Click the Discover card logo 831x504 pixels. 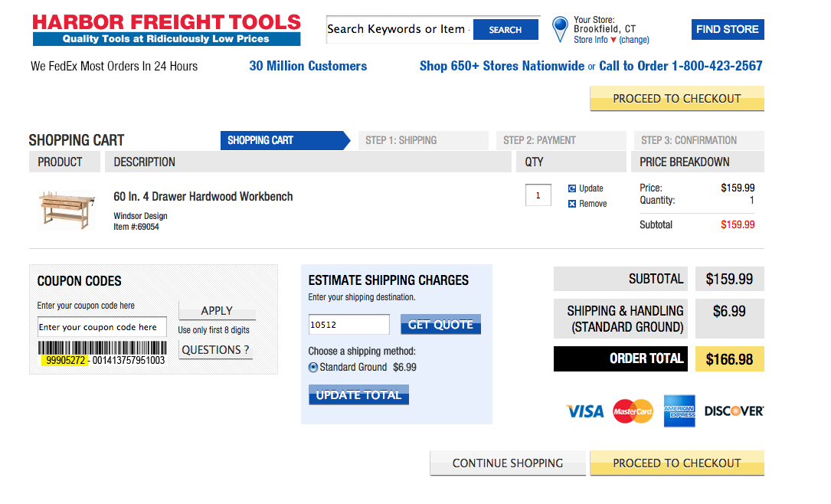(x=734, y=411)
